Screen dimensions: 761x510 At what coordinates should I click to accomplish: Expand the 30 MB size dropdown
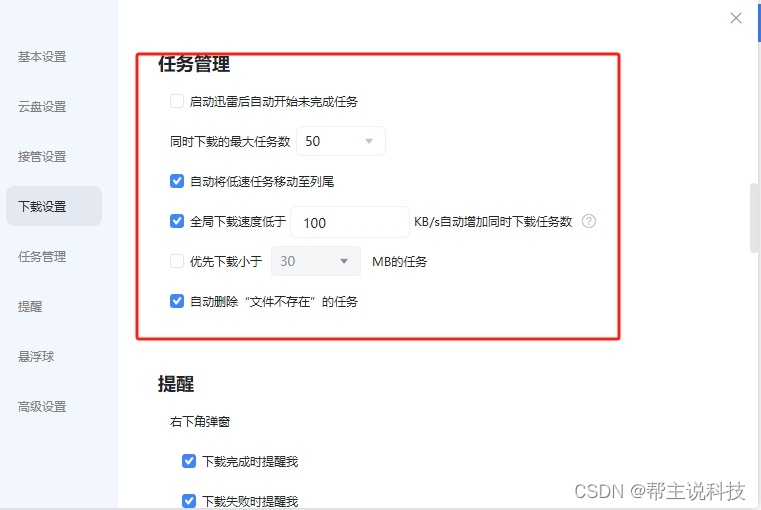click(315, 261)
